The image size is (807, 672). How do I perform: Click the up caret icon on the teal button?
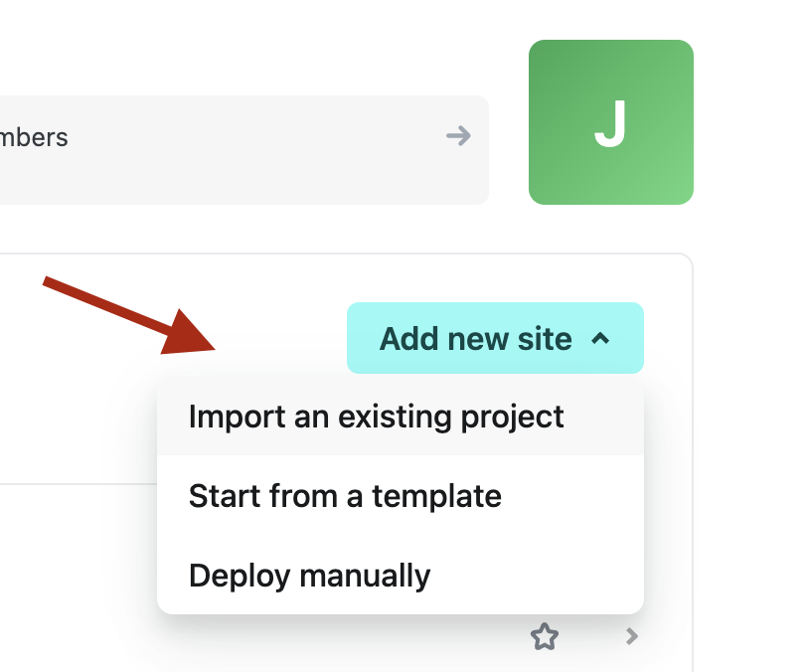point(599,339)
